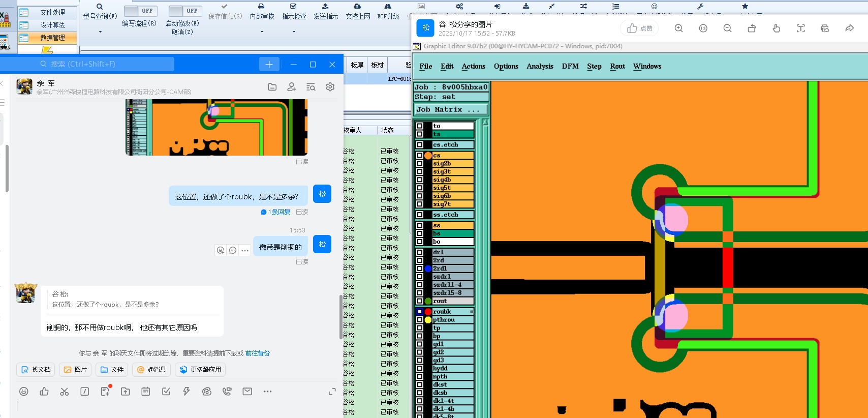
Task: Click the lightning bolt icon in chat toolbar
Action: pyautogui.click(x=187, y=391)
